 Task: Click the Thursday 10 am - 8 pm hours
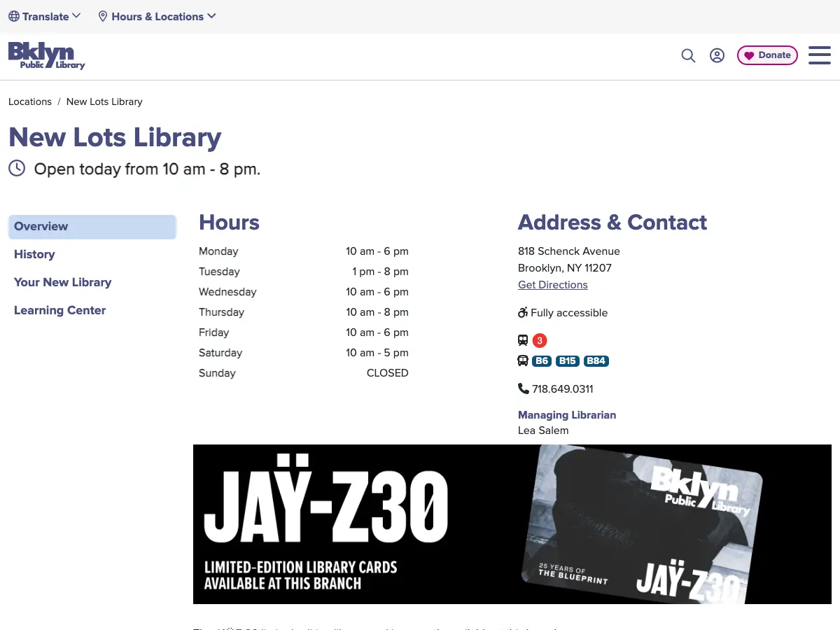(x=377, y=312)
